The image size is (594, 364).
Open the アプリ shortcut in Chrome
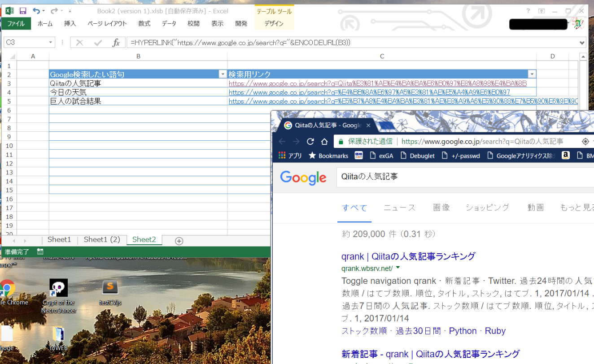[x=292, y=156]
